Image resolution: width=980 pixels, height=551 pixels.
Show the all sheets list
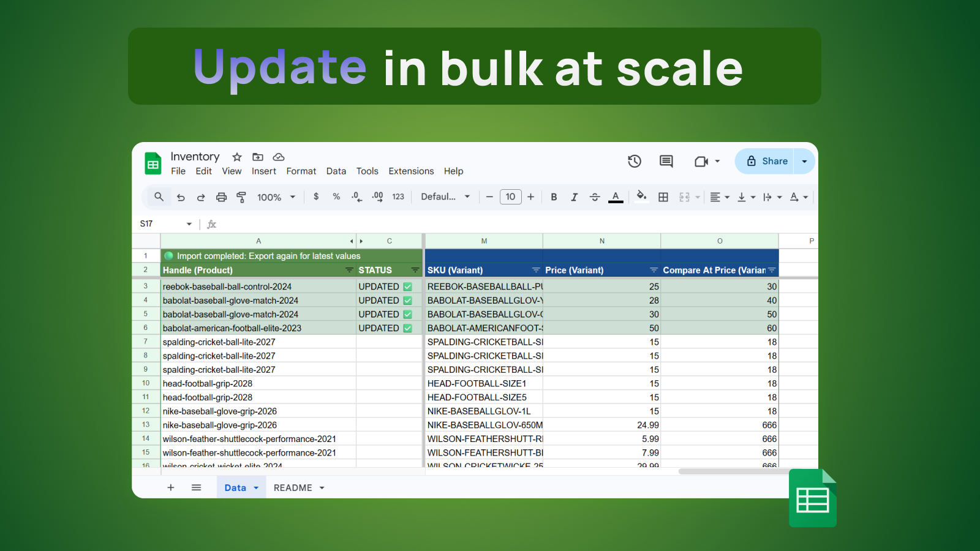tap(196, 487)
